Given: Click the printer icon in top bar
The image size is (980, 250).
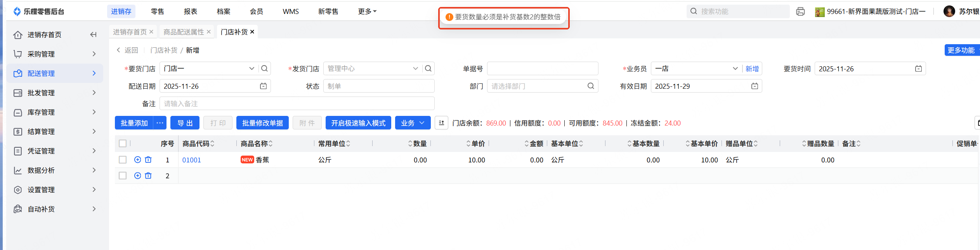Looking at the screenshot, I should tap(800, 12).
